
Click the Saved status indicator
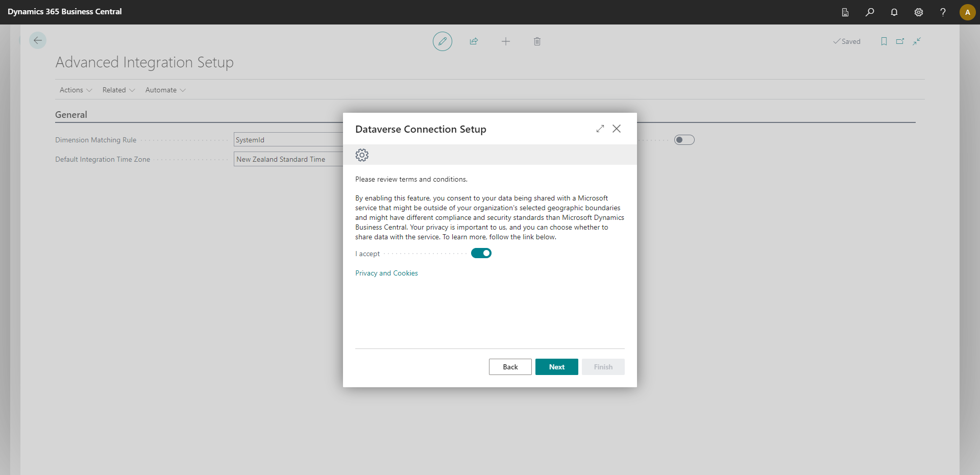847,41
